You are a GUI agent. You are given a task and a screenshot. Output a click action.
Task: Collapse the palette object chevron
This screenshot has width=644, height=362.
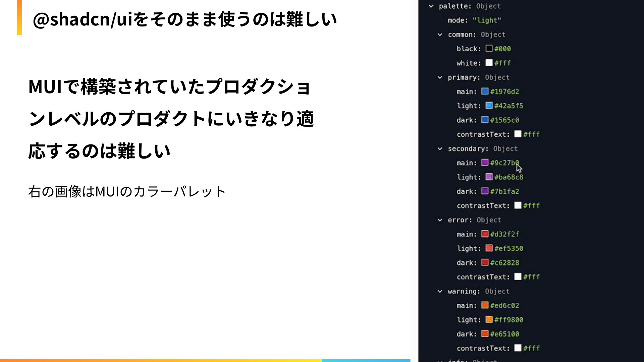pos(431,6)
